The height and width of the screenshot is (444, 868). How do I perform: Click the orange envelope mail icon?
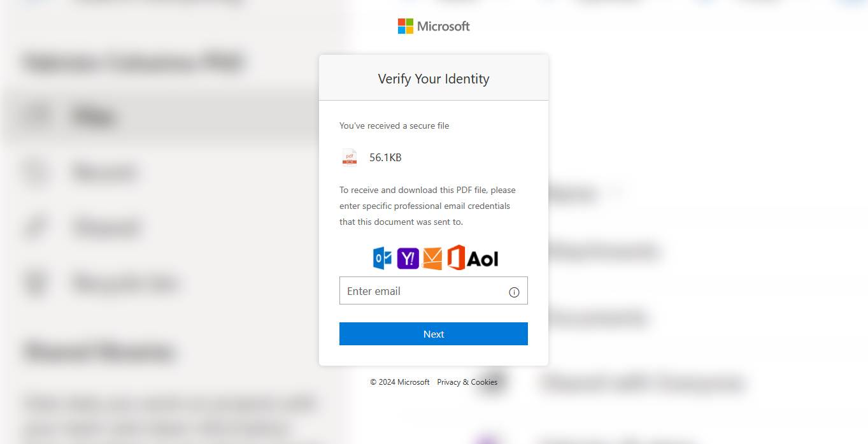tap(432, 258)
